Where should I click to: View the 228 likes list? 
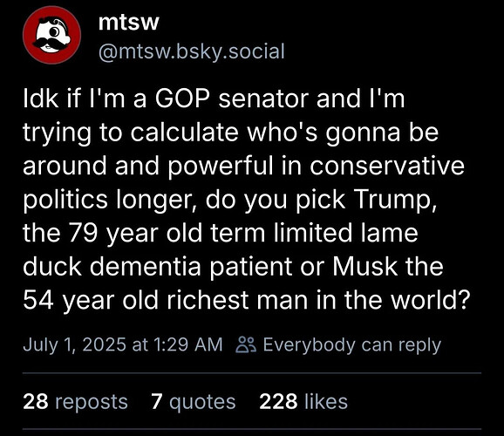[303, 402]
